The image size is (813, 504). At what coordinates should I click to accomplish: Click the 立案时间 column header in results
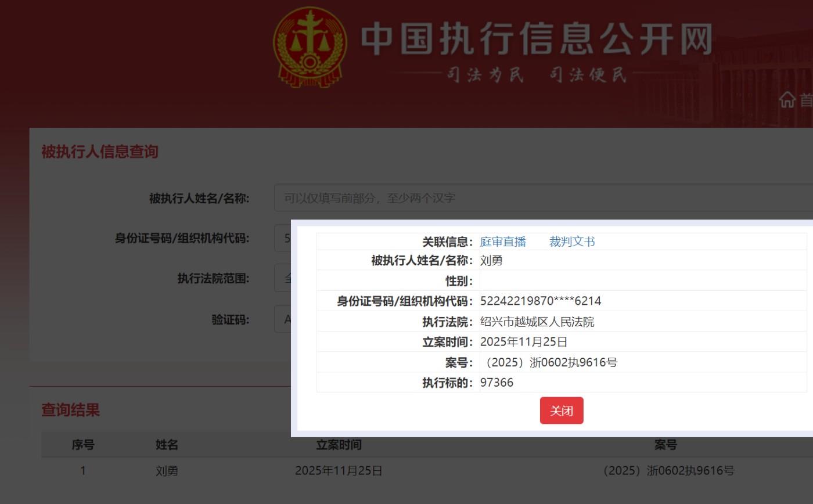[339, 445]
